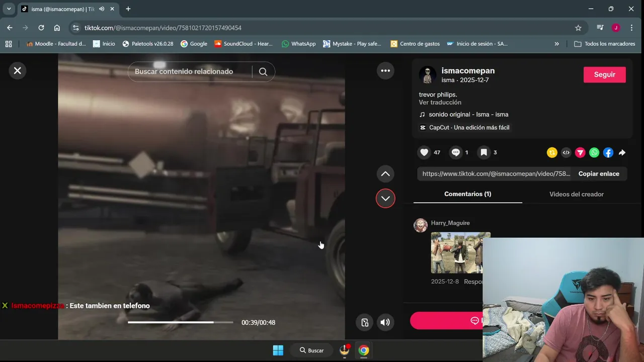Open the Google bookmark

point(194,44)
